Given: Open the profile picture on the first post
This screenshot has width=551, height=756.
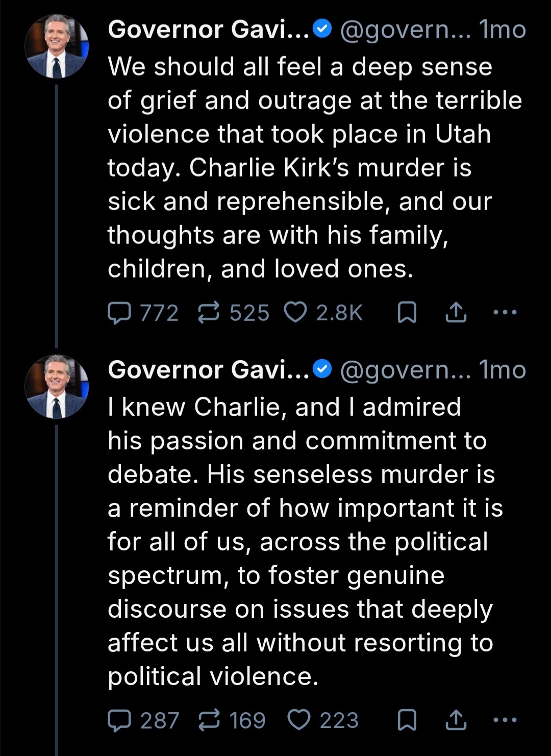Looking at the screenshot, I should click(x=57, y=46).
